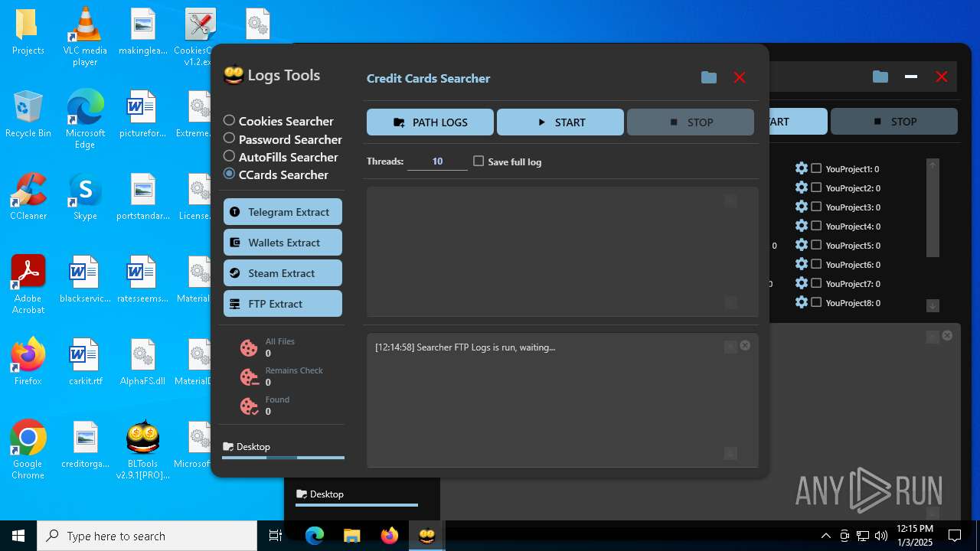The width and height of the screenshot is (980, 551).
Task: Open Telegram Extract
Action: pyautogui.click(x=283, y=212)
